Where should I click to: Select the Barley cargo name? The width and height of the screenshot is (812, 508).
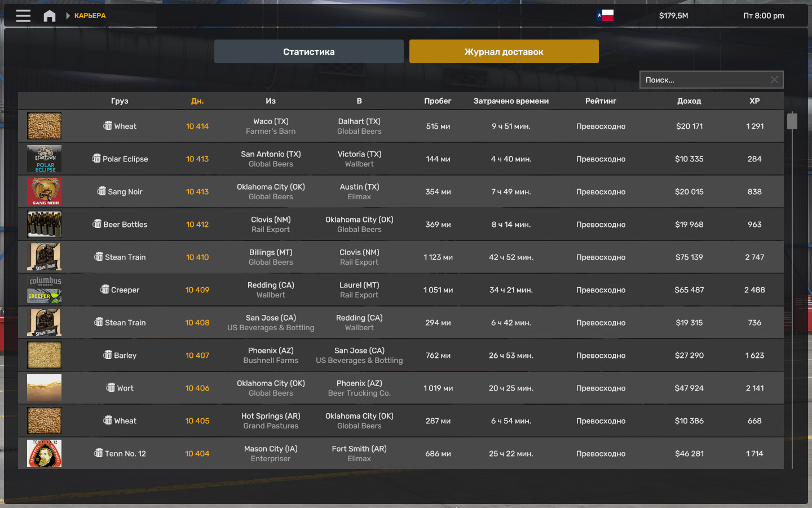(x=125, y=355)
